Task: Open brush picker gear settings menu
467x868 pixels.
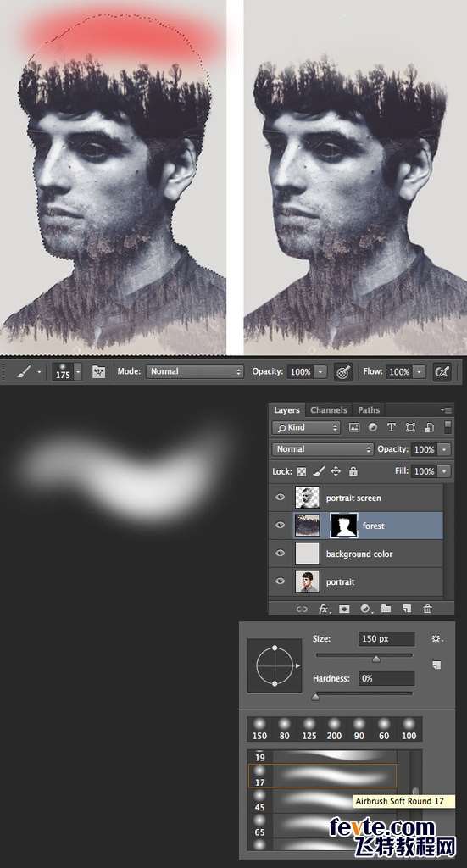Action: point(437,638)
